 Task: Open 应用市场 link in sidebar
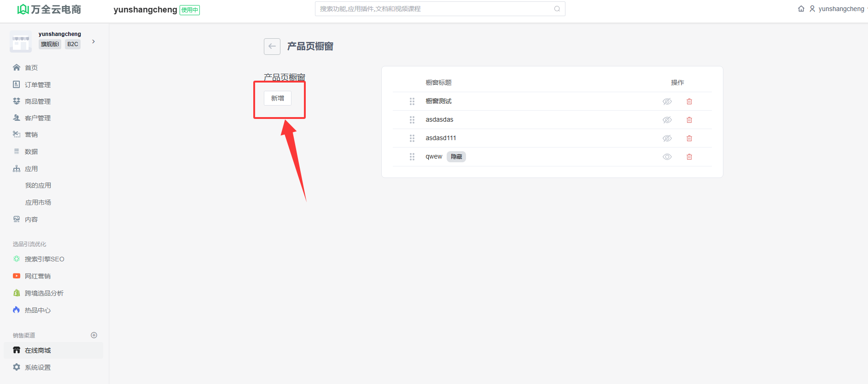38,202
